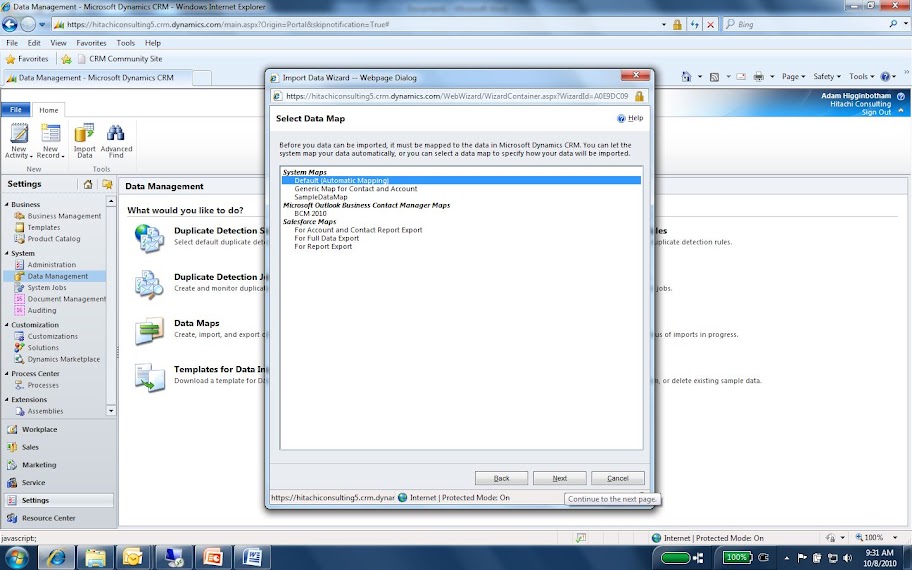
Task: Click the Templates for Data Import icon
Action: (149, 377)
